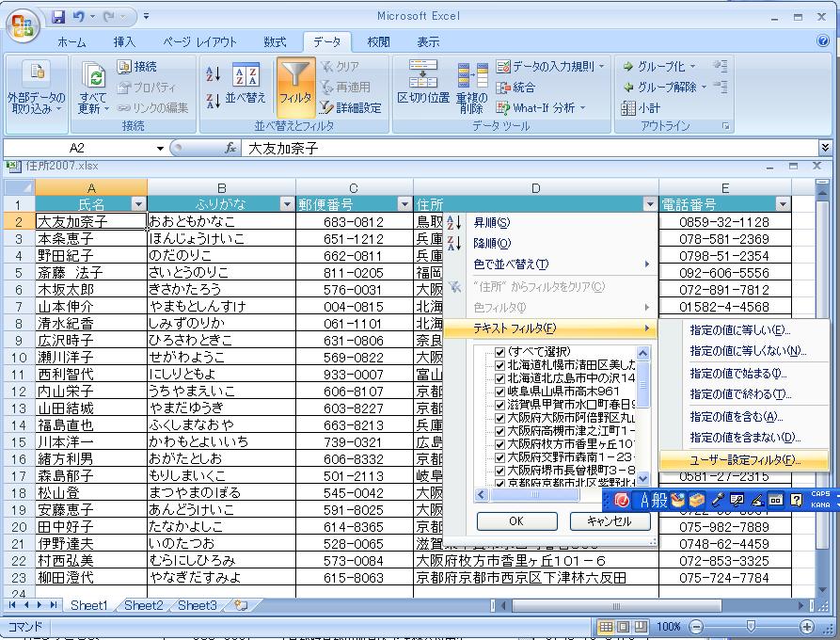Open the 郵便番号 column filter dropdown
The image size is (840, 640).
tap(405, 204)
